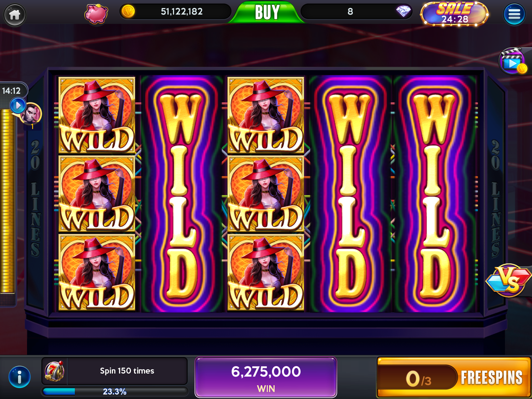Viewport: 532px width, 399px height.
Task: Tap the gold coin stack meter
Action: point(8,201)
